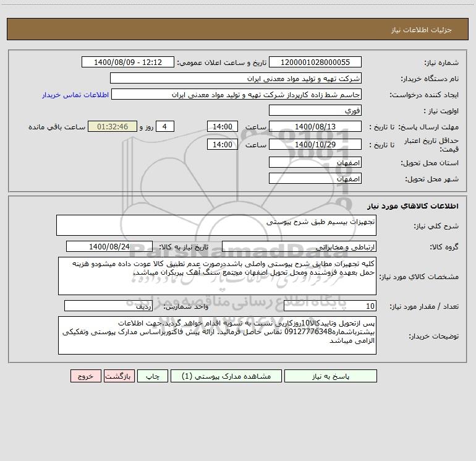Click the remaining days field showing 4
This screenshot has height=461, width=476.
[x=165, y=126]
